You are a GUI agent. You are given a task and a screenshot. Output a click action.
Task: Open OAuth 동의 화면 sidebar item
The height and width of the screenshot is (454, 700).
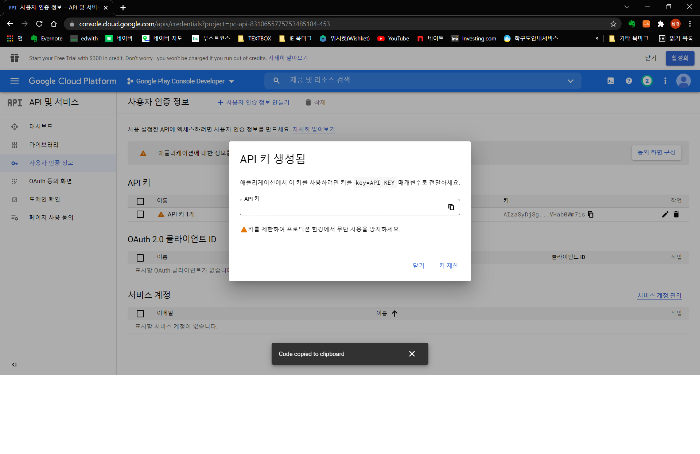click(58, 181)
